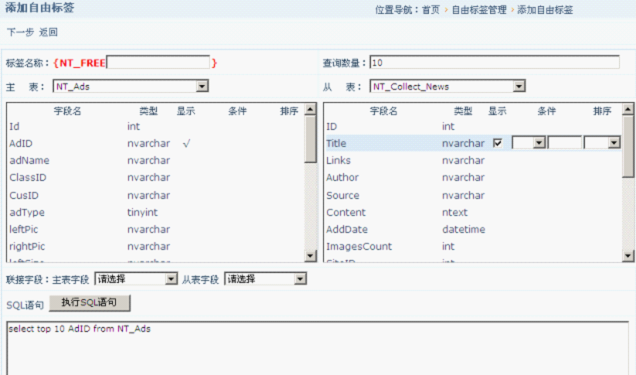Select the Source field row
The image size is (636, 375).
473,195
